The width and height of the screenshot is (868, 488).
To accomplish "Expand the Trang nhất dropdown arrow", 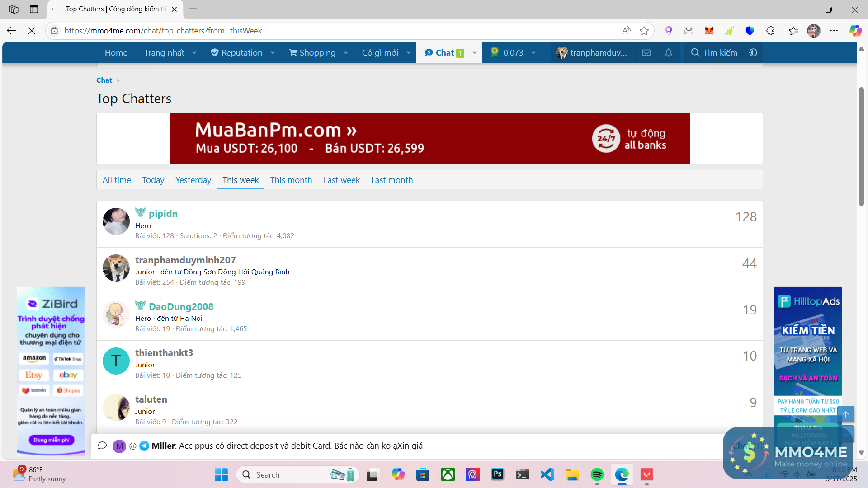I will [194, 53].
